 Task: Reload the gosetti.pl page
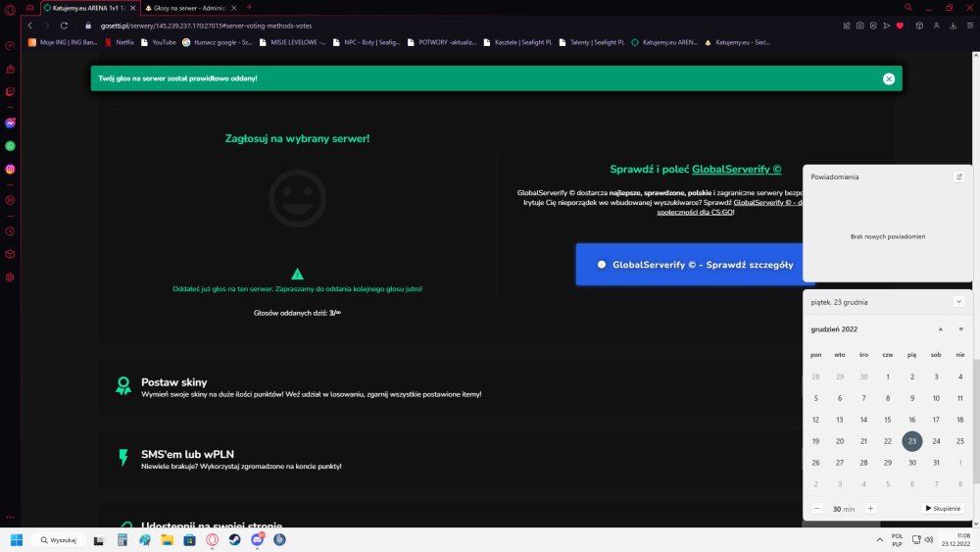pos(64,25)
